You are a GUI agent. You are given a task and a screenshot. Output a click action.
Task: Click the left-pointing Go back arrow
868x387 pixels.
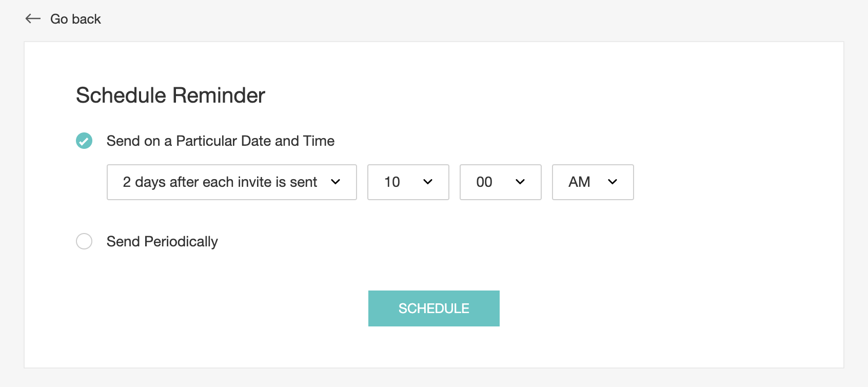[32, 18]
